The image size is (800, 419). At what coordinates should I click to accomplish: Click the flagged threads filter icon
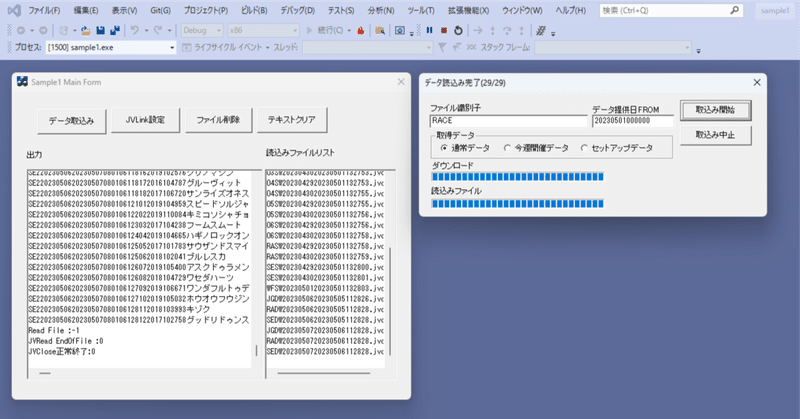coord(457,47)
